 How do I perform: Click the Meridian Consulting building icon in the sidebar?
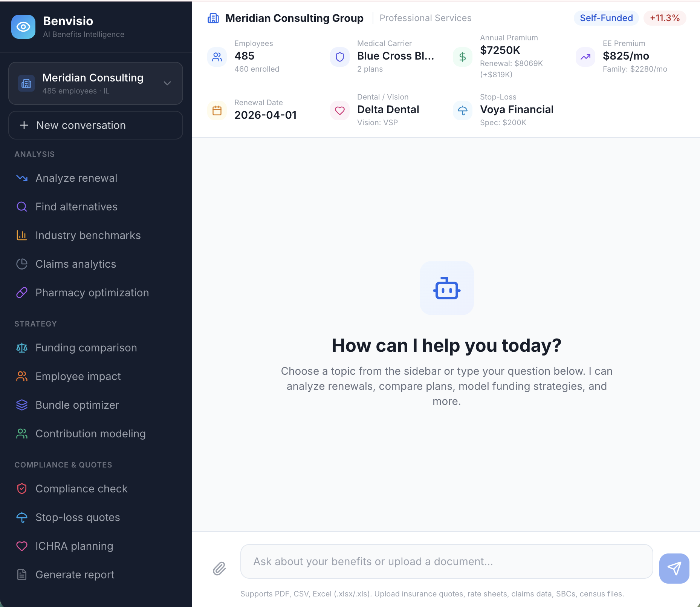click(26, 83)
